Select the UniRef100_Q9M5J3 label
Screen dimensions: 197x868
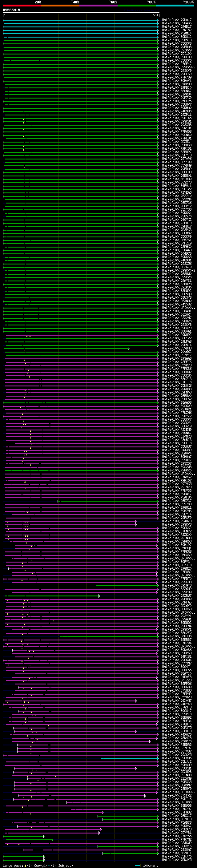point(176,40)
